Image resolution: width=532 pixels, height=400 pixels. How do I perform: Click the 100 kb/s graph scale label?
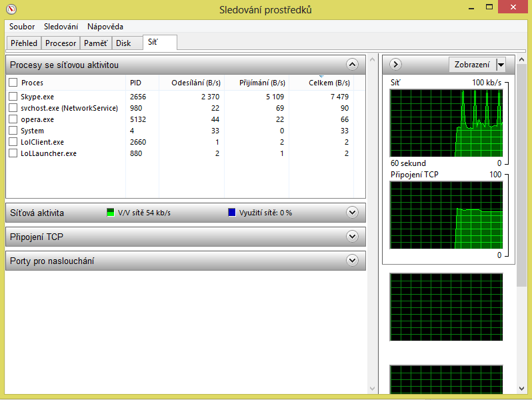487,83
